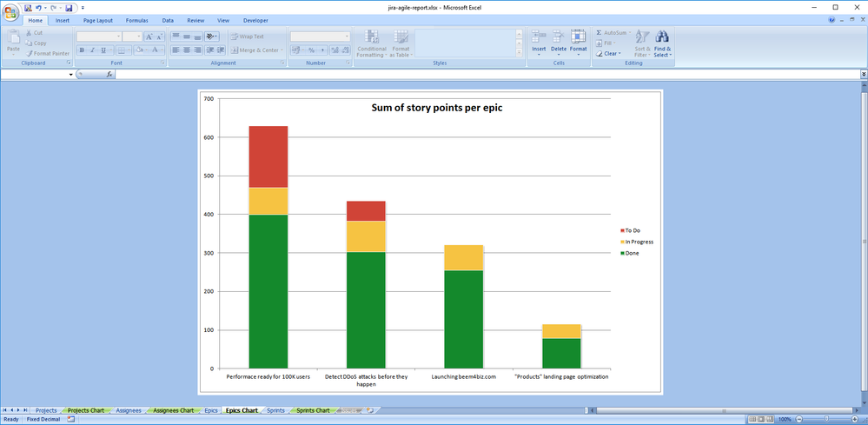Click the Office Button logo
This screenshot has width=868, height=425.
click(11, 10)
